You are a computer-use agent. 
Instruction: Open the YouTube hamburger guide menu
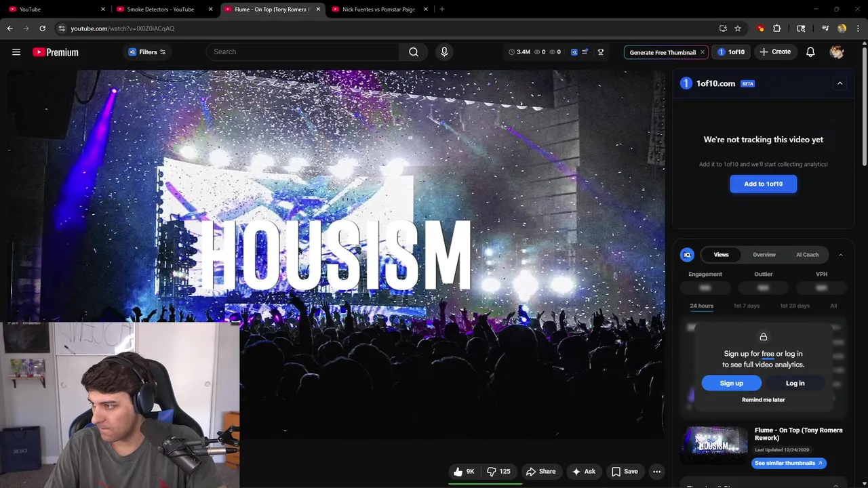click(16, 52)
